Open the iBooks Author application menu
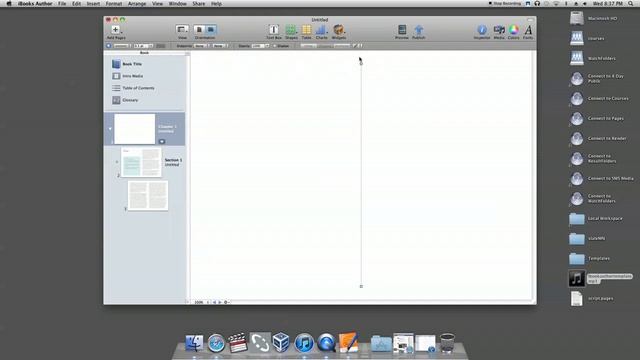This screenshot has width=640, height=360. (35, 4)
